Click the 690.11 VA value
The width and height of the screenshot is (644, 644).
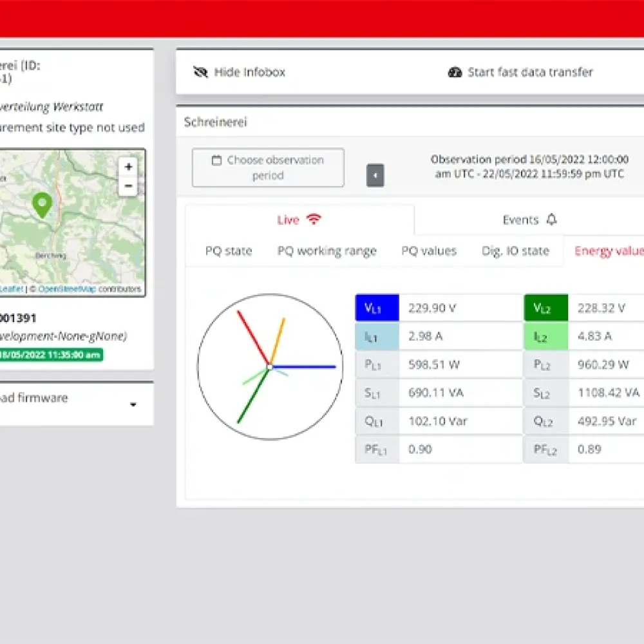tap(436, 393)
